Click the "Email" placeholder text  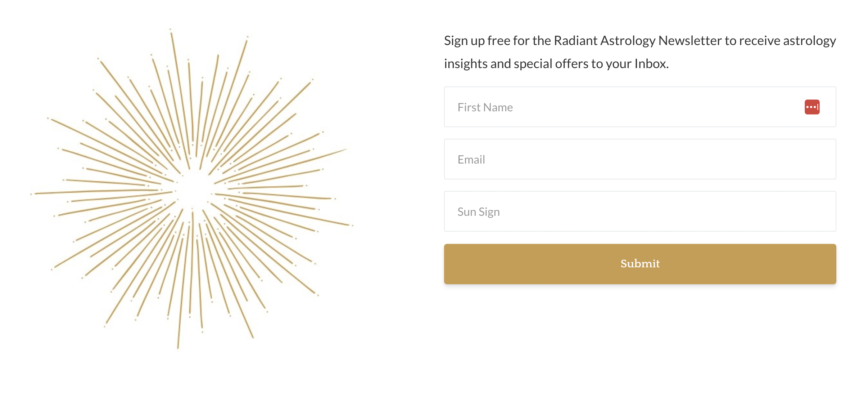[x=471, y=160]
